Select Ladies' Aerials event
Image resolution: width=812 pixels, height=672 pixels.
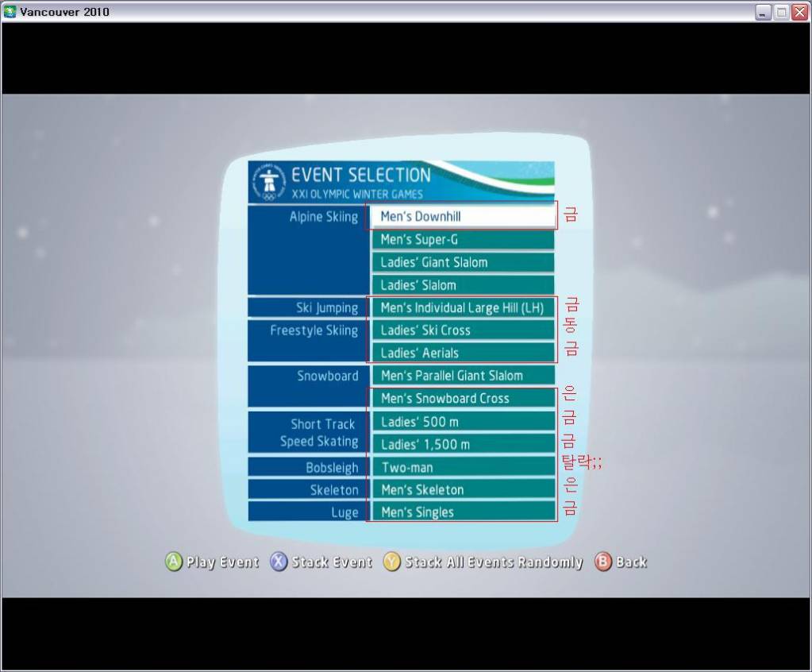click(463, 353)
